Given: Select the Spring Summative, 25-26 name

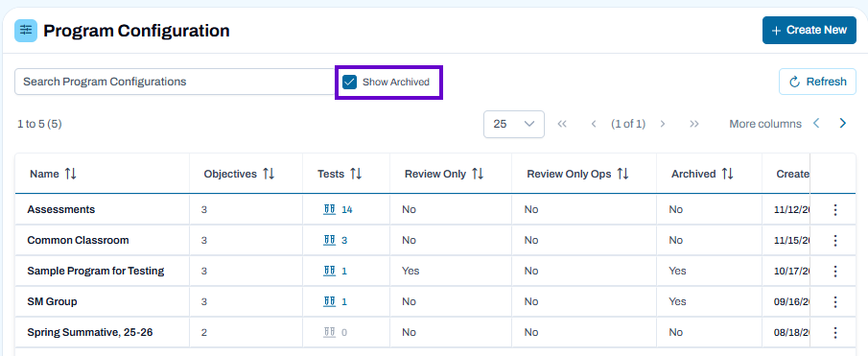Looking at the screenshot, I should pyautogui.click(x=90, y=333).
